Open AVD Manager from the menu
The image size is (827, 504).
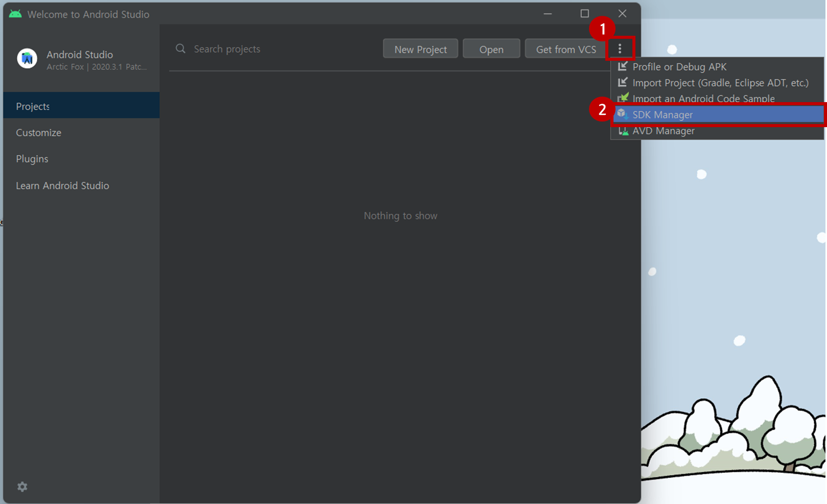717,131
